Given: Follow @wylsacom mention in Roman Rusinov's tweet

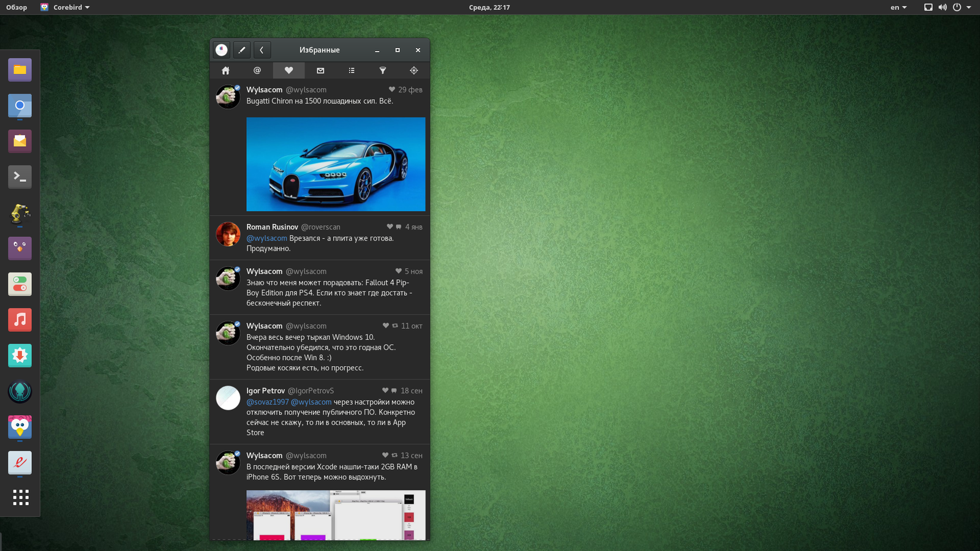Looking at the screenshot, I should [x=266, y=238].
